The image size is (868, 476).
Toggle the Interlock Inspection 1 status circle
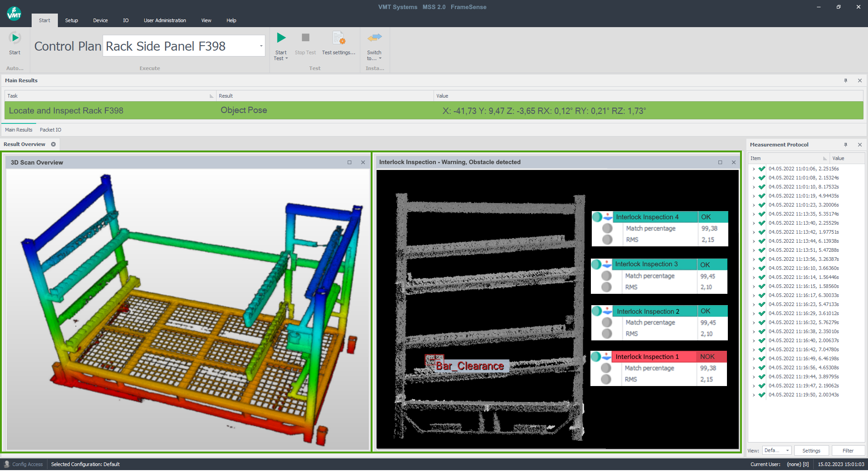point(596,357)
